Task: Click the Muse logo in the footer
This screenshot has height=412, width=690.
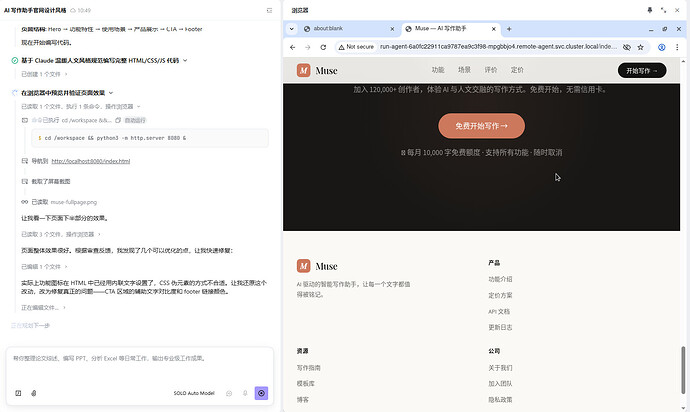Action: [317, 266]
